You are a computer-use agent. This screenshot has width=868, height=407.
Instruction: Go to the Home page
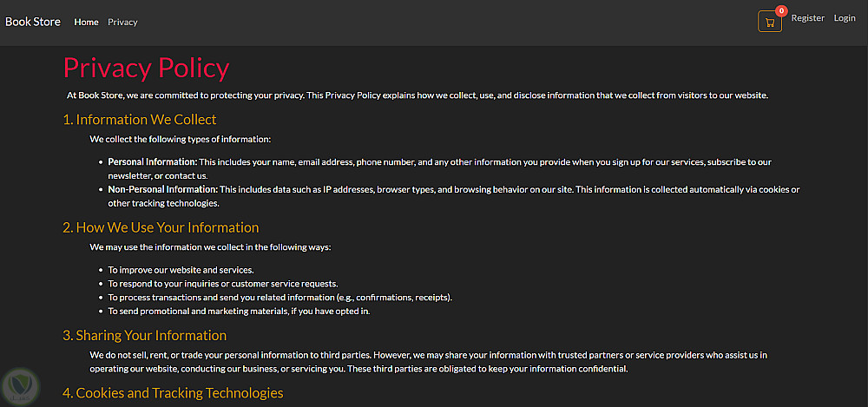point(86,22)
